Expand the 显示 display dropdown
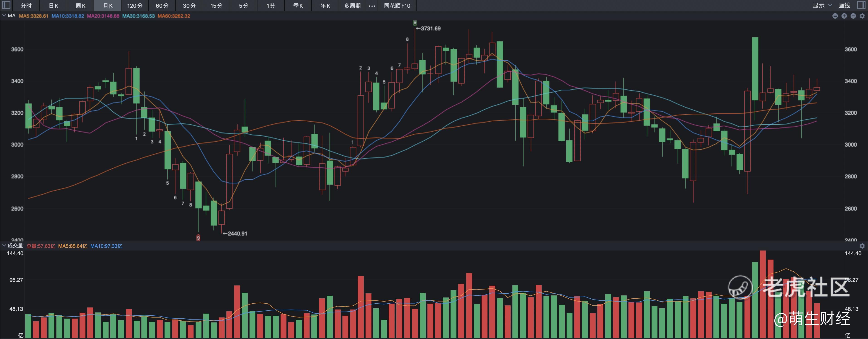The height and width of the screenshot is (339, 868). pos(822,5)
